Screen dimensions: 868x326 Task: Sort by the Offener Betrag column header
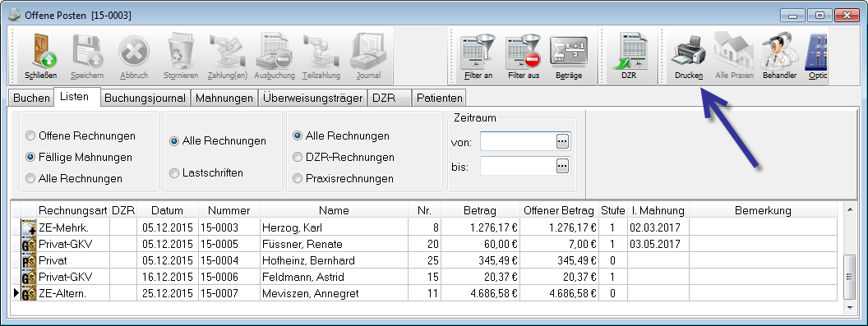[x=558, y=210]
